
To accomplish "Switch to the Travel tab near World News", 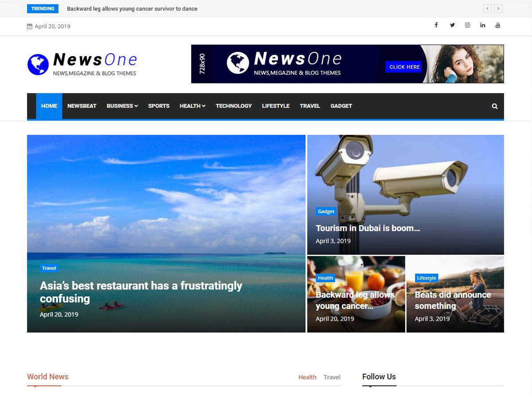I will [332, 377].
